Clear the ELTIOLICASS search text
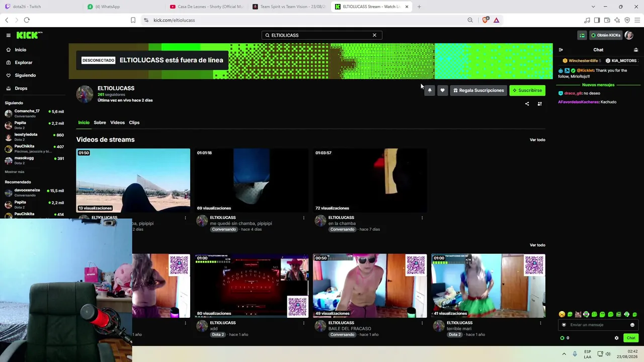Screen dimensions: 644x362 tap(374, 35)
